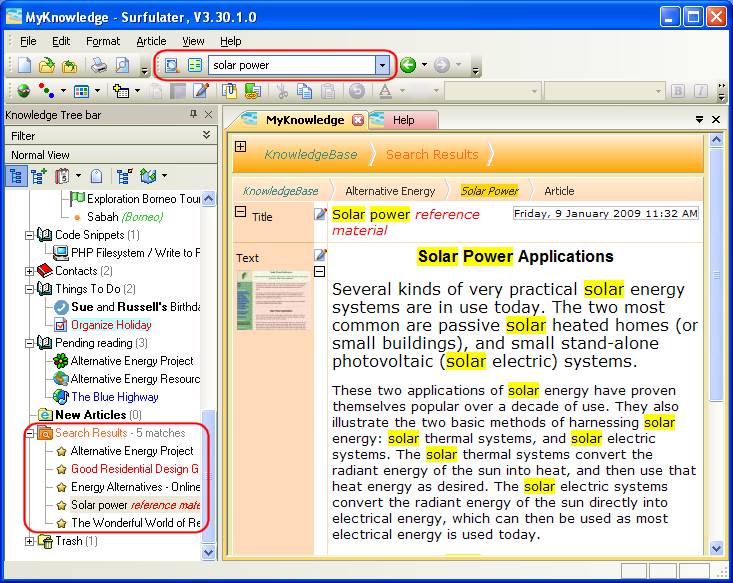Screen dimensions: 733x583
Task: Close the Knowledge Tree bar panel
Action: tap(208, 114)
